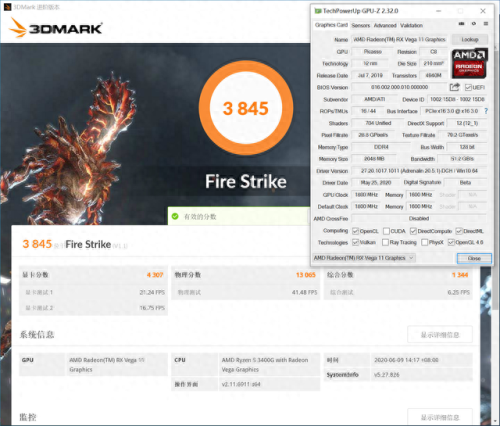Click the Close button in GPU-Z
This screenshot has width=500, height=426.
474,258
